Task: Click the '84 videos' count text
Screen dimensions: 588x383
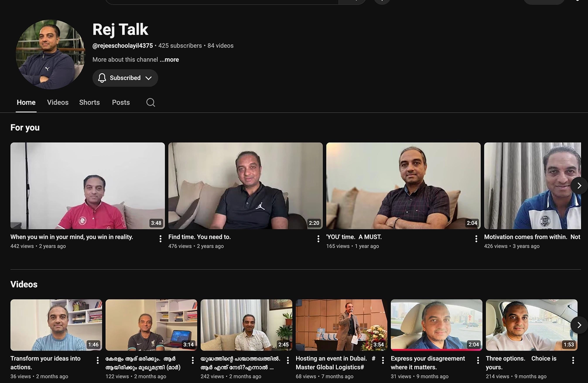Action: (x=220, y=46)
